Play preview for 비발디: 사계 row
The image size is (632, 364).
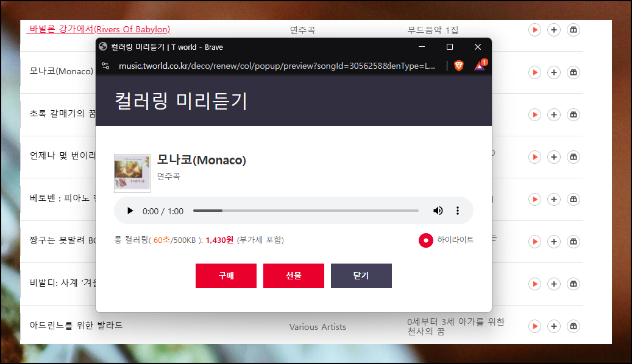coord(534,284)
